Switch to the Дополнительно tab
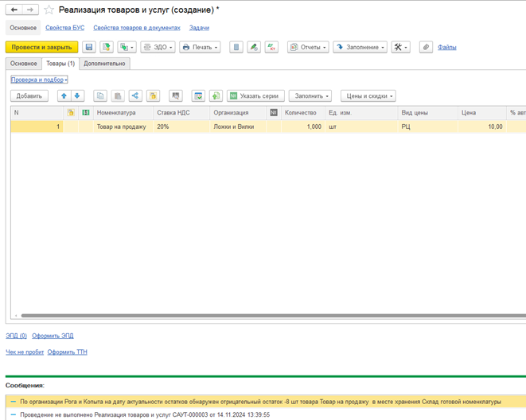526x420 pixels. tap(104, 64)
